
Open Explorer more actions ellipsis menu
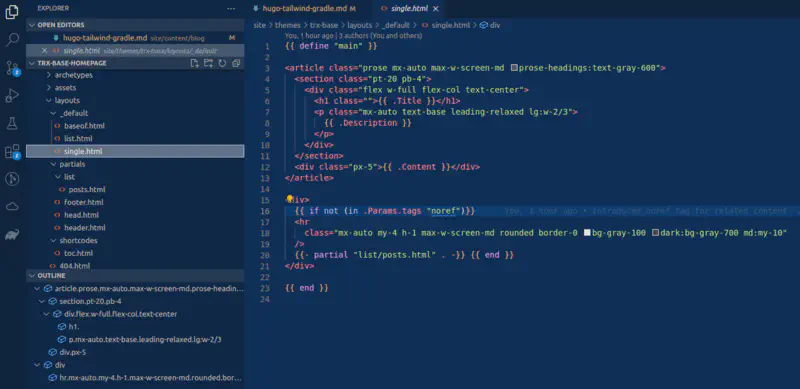231,8
